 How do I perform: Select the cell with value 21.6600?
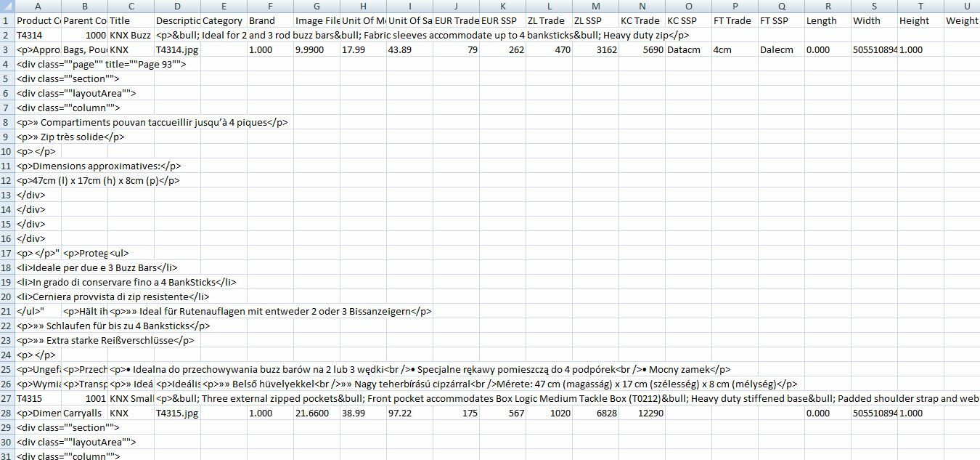[317, 413]
